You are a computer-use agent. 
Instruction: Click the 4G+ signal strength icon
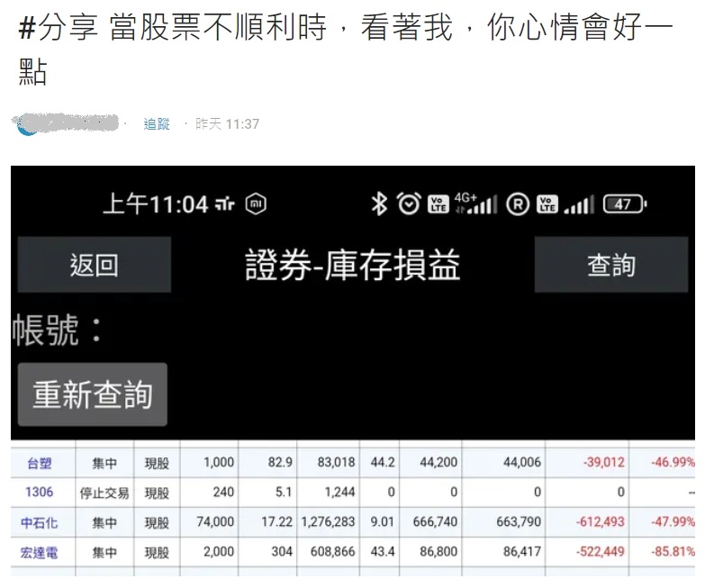pyautogui.click(x=476, y=204)
